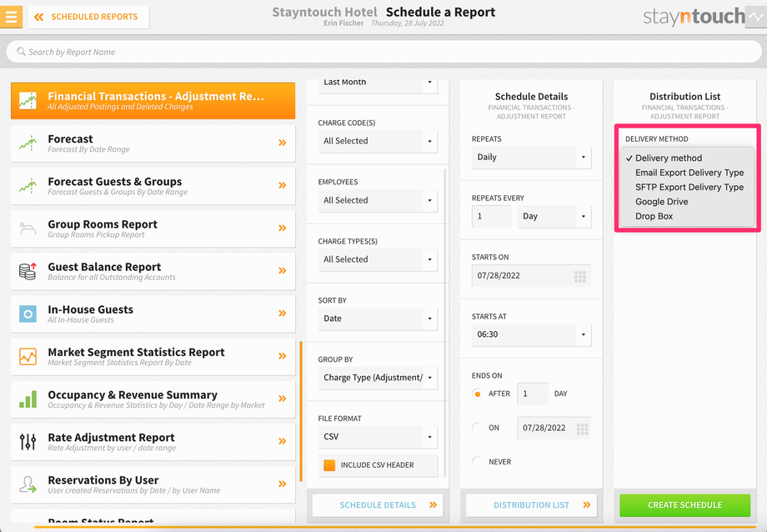Select the Financial Transactions Adjustment Report
The width and height of the screenshot is (767, 532).
click(153, 100)
